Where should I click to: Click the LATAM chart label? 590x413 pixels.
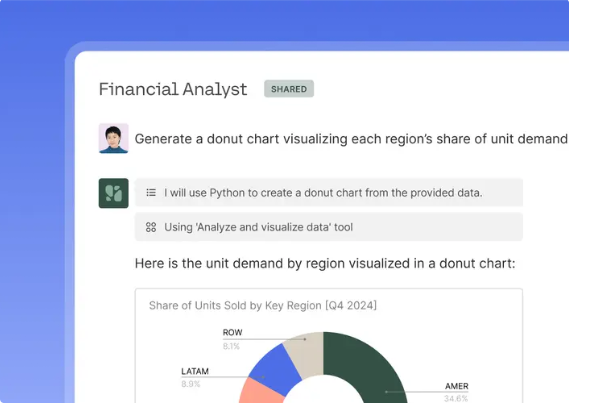[195, 371]
